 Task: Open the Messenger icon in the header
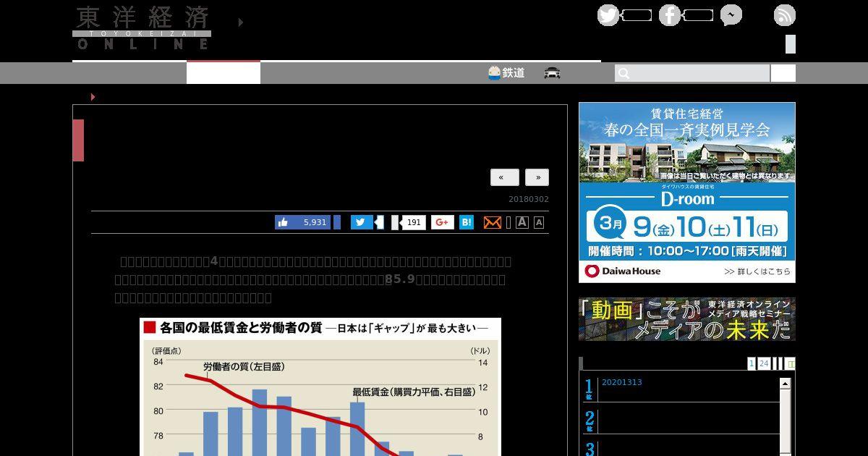731,15
